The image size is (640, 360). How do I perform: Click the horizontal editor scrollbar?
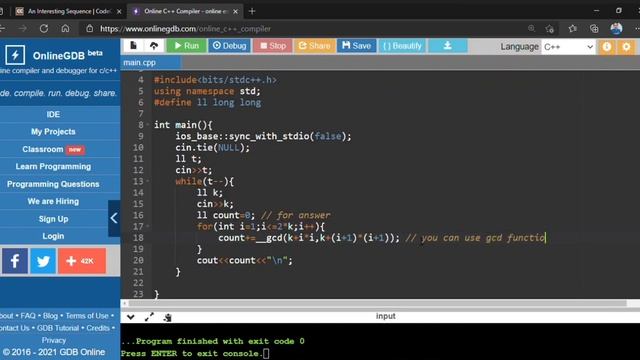tap(378, 303)
